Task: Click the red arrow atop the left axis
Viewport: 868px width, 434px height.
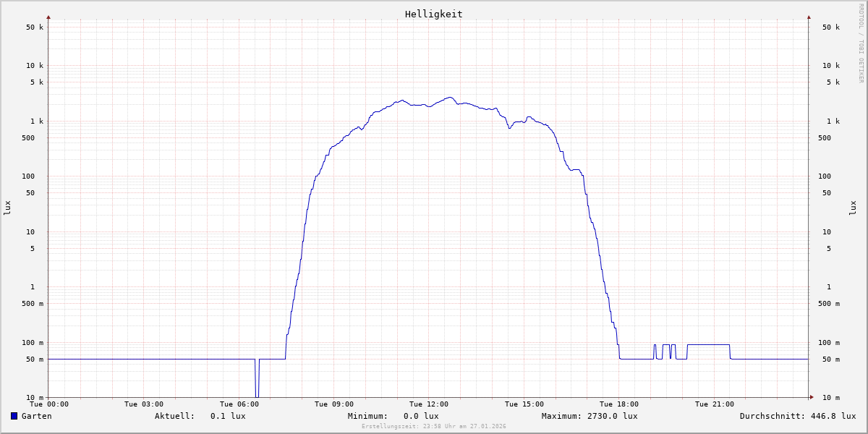Action: click(x=48, y=17)
